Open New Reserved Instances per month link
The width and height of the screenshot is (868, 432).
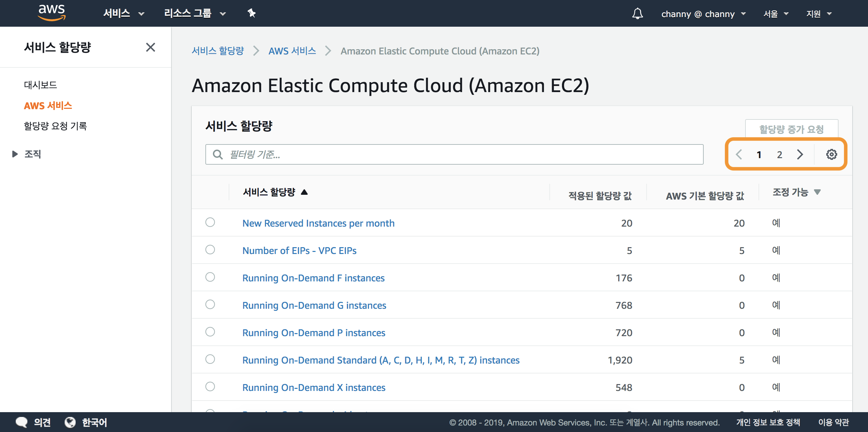coord(318,223)
